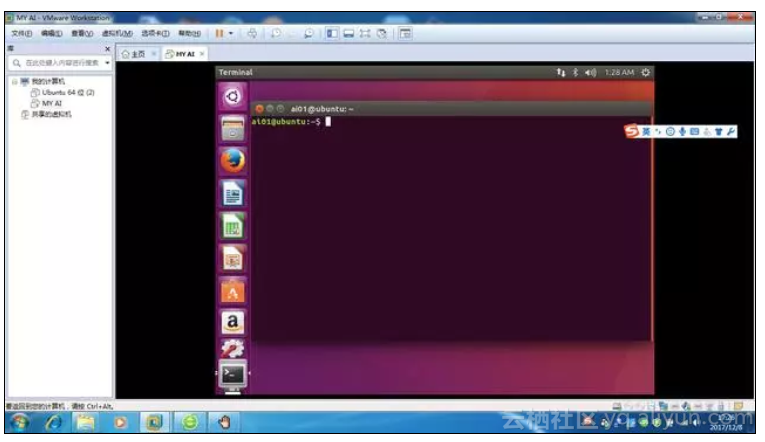Open the 查看 (View) menu
This screenshot has width=765, height=442.
tap(82, 33)
